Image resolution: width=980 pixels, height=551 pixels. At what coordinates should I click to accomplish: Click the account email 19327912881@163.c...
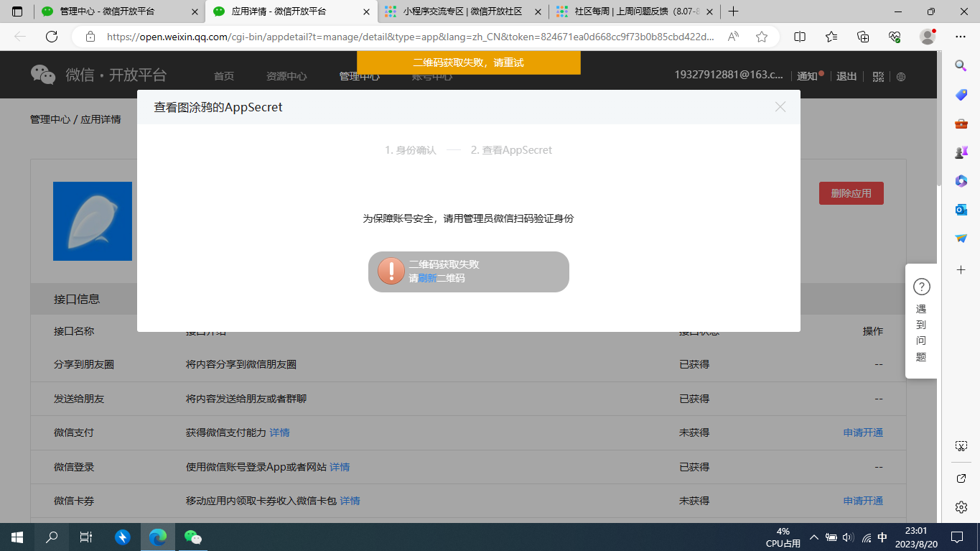coord(730,75)
